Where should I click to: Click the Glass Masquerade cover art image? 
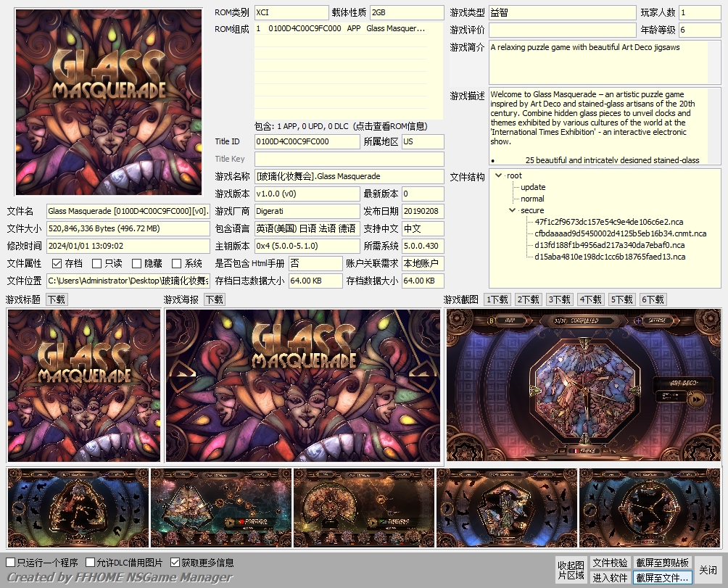coord(109,102)
